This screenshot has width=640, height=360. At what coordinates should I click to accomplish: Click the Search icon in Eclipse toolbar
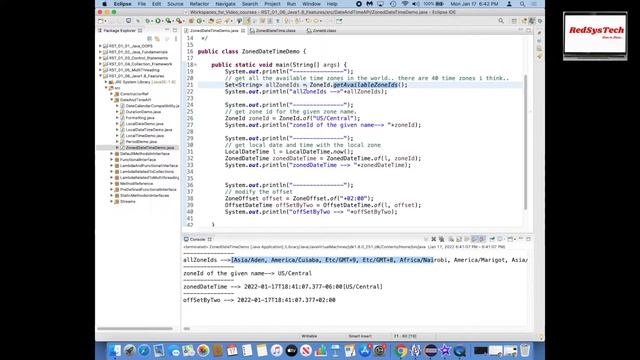click(501, 20)
